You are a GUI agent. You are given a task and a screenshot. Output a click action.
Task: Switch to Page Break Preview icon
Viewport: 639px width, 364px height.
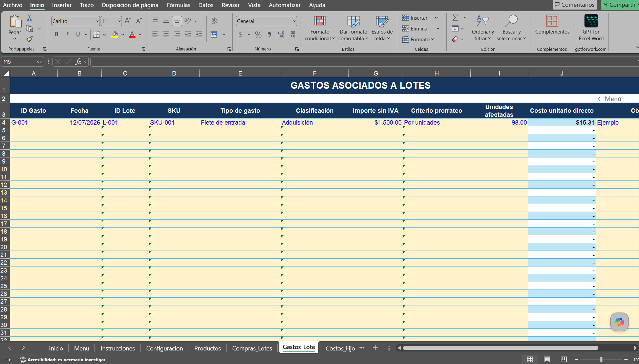tap(564, 359)
